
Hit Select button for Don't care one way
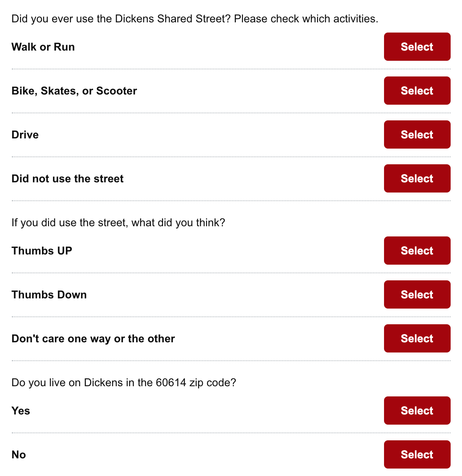tap(417, 338)
